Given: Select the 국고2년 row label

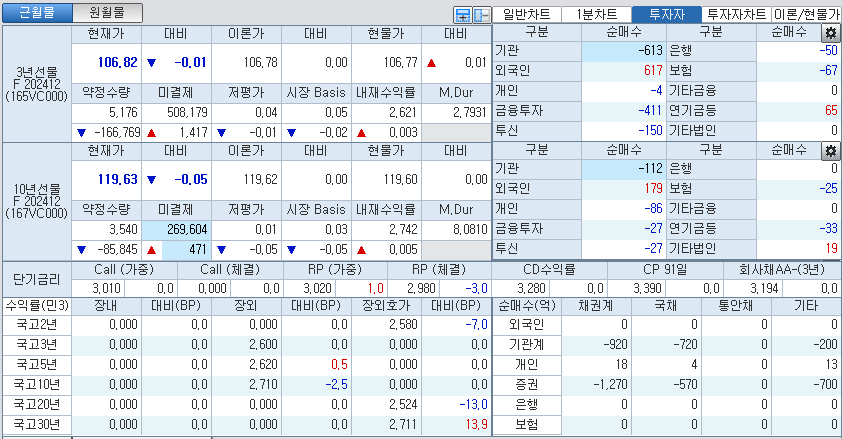Looking at the screenshot, I should tap(37, 325).
